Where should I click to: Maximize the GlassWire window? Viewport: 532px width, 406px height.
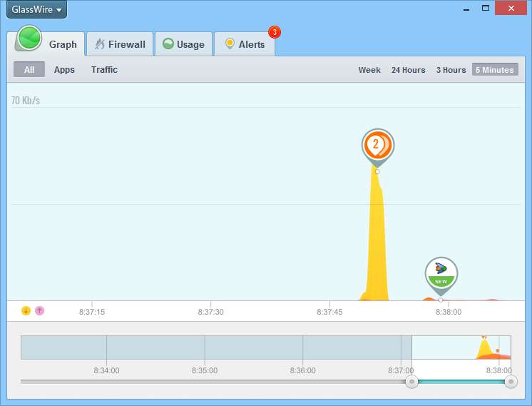(486, 8)
